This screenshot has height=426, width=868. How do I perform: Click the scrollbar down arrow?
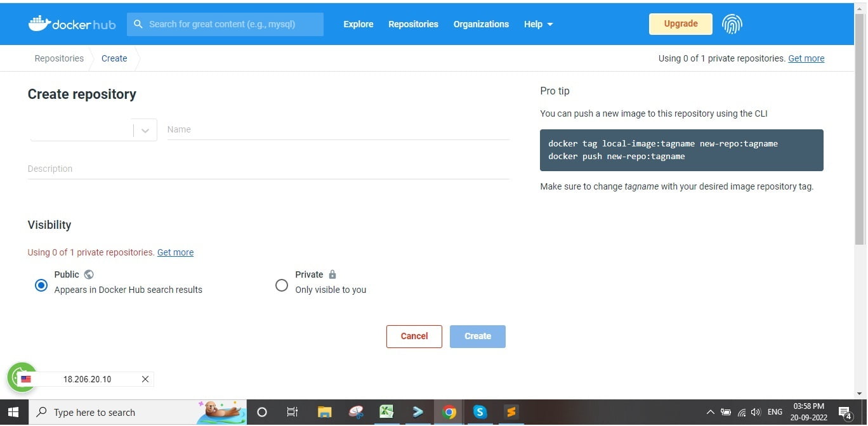click(860, 393)
